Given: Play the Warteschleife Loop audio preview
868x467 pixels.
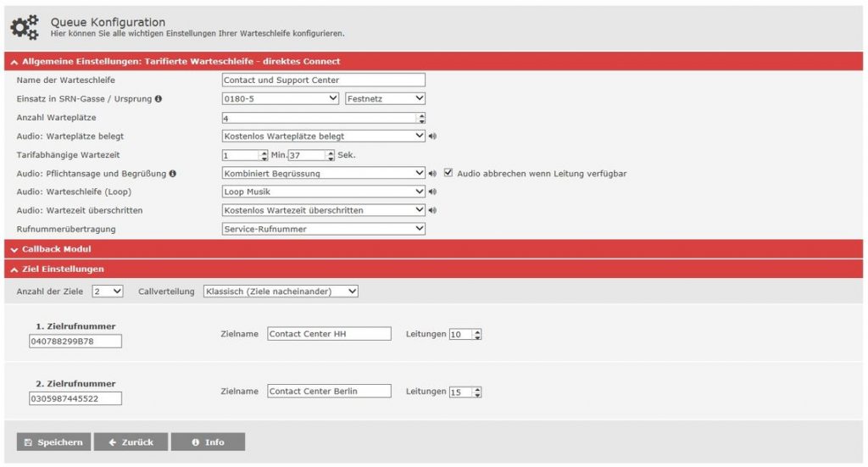Looking at the screenshot, I should [x=432, y=192].
